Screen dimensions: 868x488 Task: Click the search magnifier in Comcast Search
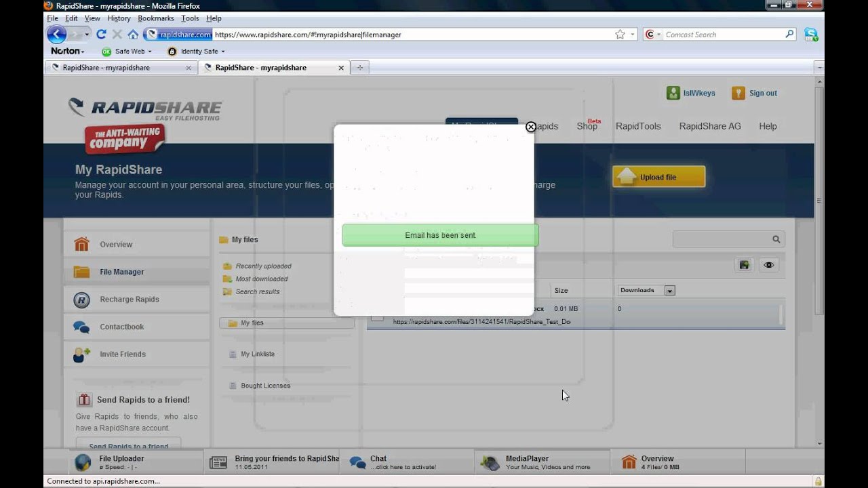point(789,34)
